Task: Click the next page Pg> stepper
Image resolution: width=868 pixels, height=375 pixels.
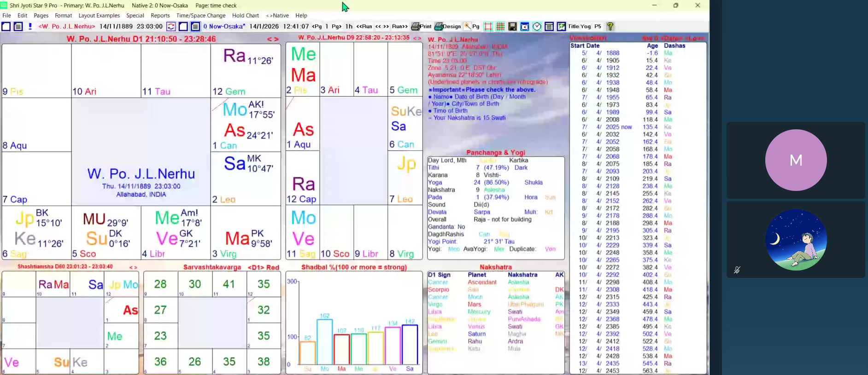Action: [336, 27]
